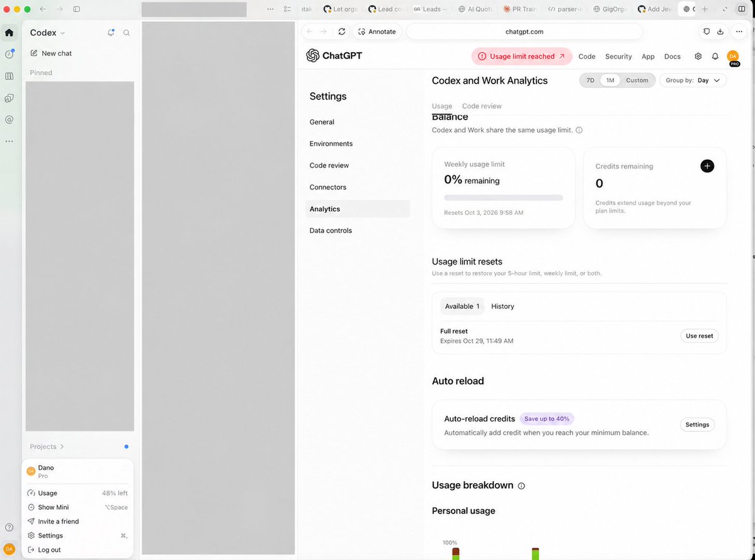
Task: Click the chatgpt.com address bar
Action: click(x=525, y=31)
